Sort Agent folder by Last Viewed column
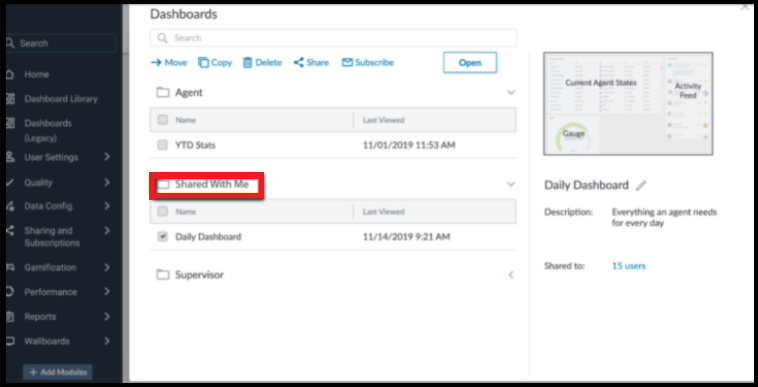The height and width of the screenshot is (387, 758). 383,120
